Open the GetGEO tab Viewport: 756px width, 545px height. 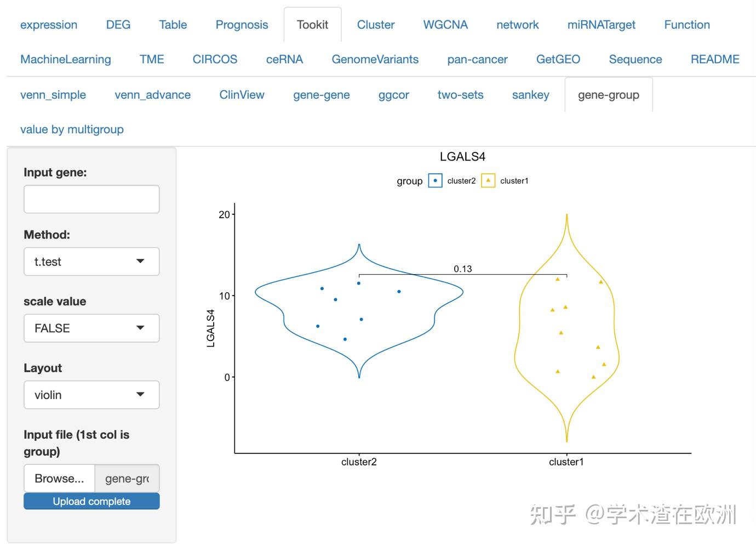point(558,59)
